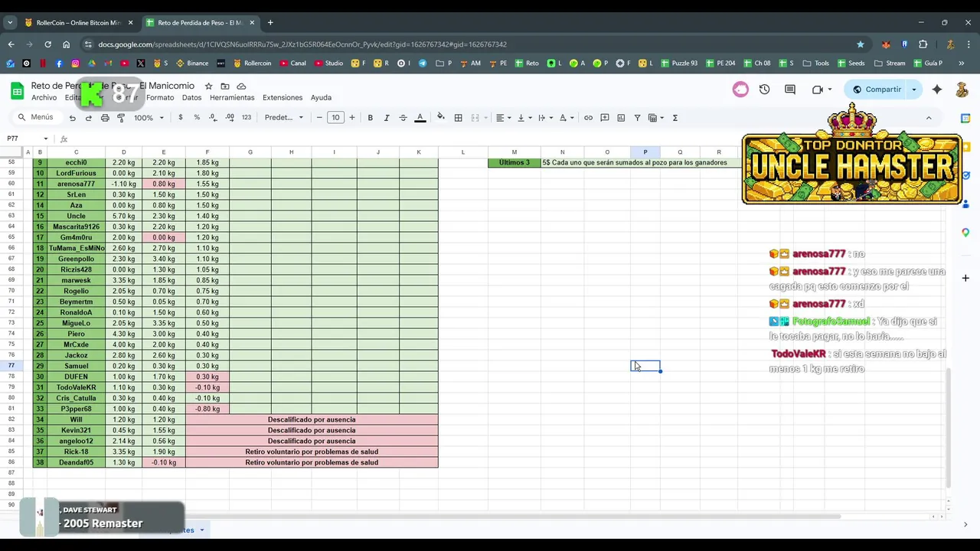The image size is (980, 551).
Task: Increase font size with plus
Action: coord(352,118)
